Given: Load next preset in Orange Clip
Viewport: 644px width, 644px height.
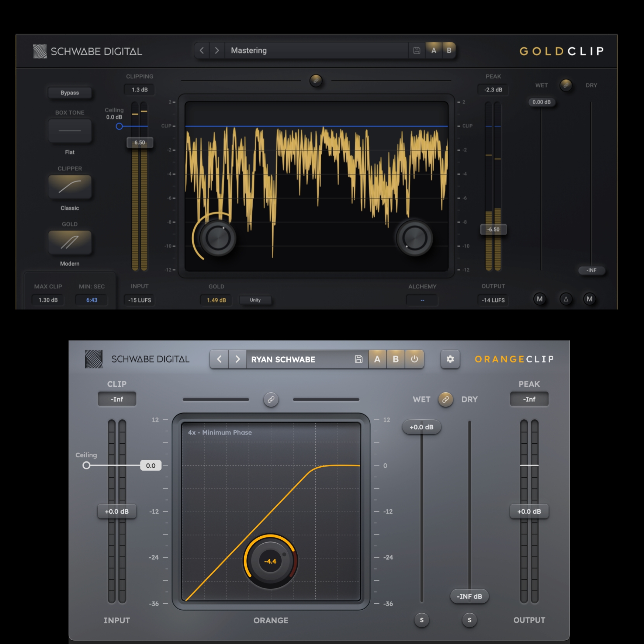Looking at the screenshot, I should pyautogui.click(x=238, y=359).
